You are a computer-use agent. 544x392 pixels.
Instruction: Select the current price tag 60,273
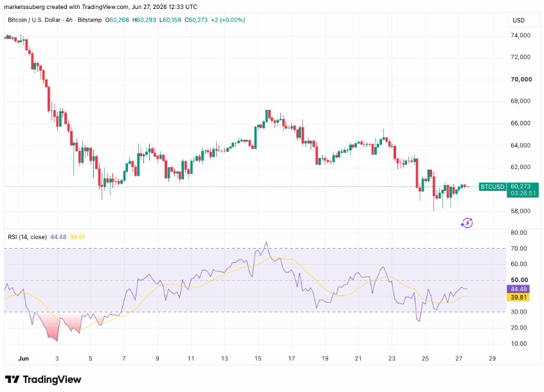pyautogui.click(x=521, y=186)
